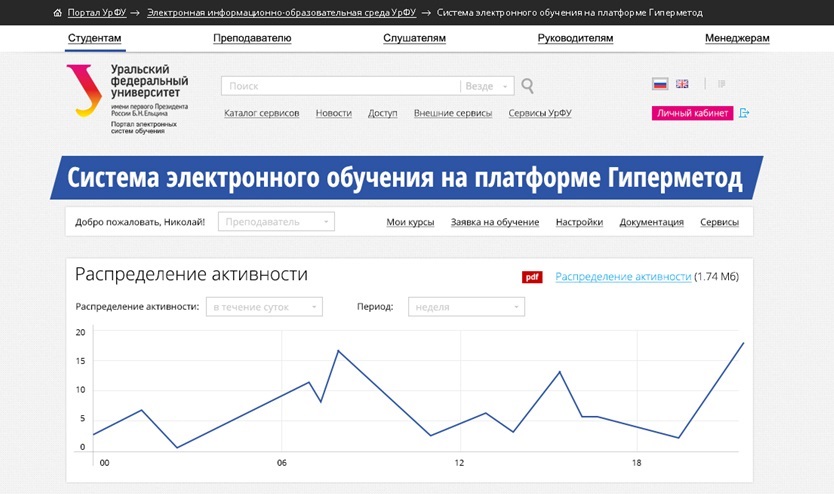Viewport: 834px width, 494px height.
Task: Go to Портал УрФУ breadcrumb link
Action: 97,13
